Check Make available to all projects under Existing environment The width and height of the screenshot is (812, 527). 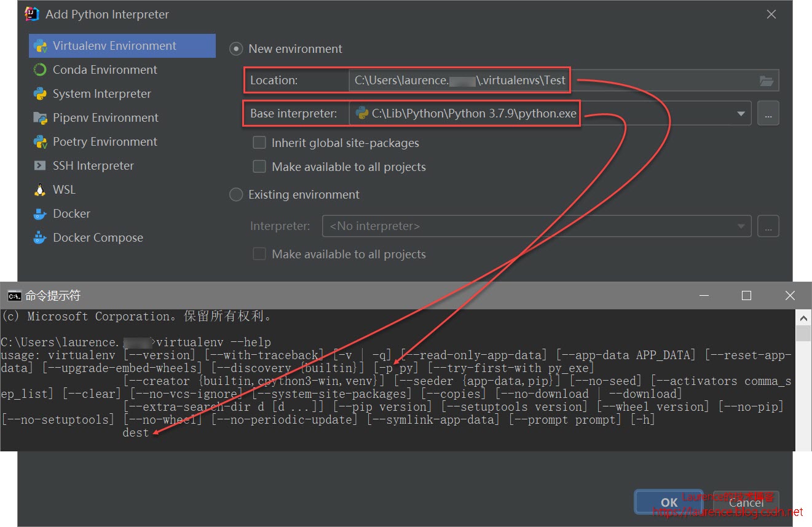pos(259,255)
